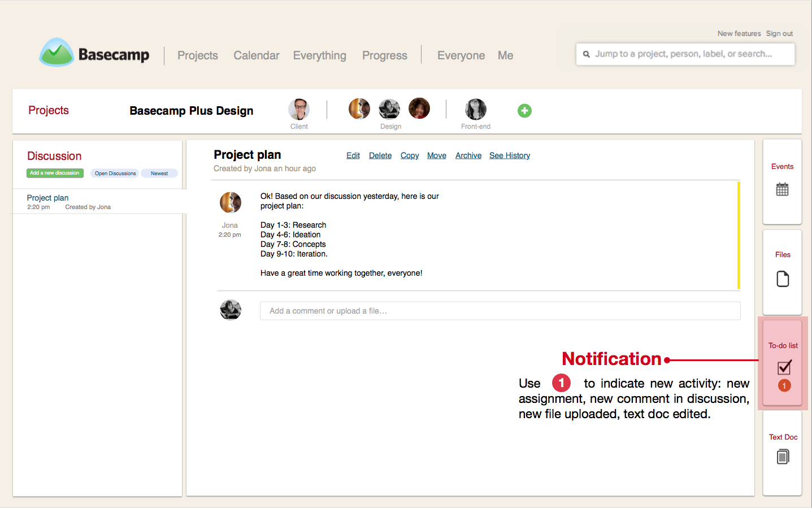Click the Events tab label
The image size is (812, 508).
(x=782, y=167)
